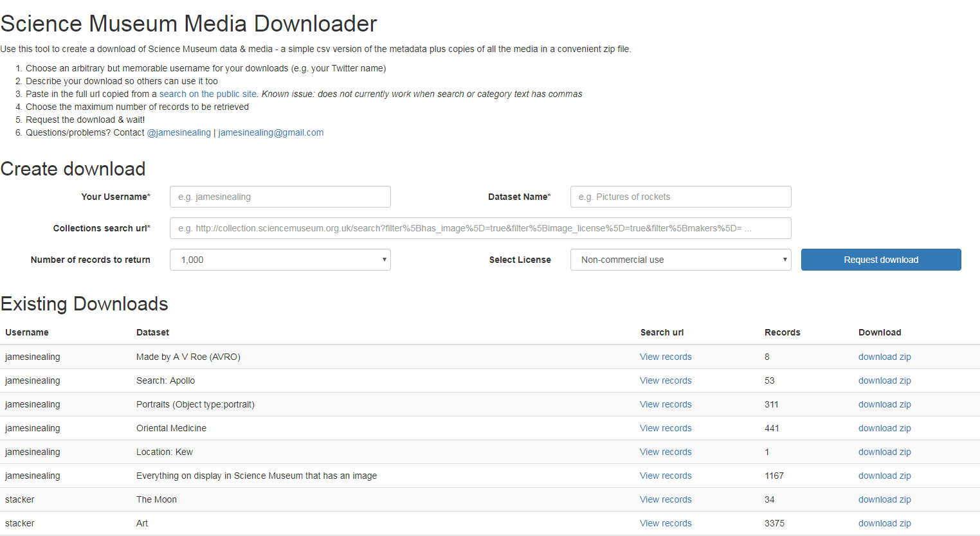The width and height of the screenshot is (980, 536).
Task: Click the 'Location: Kew' dataset cell
Action: coord(165,452)
